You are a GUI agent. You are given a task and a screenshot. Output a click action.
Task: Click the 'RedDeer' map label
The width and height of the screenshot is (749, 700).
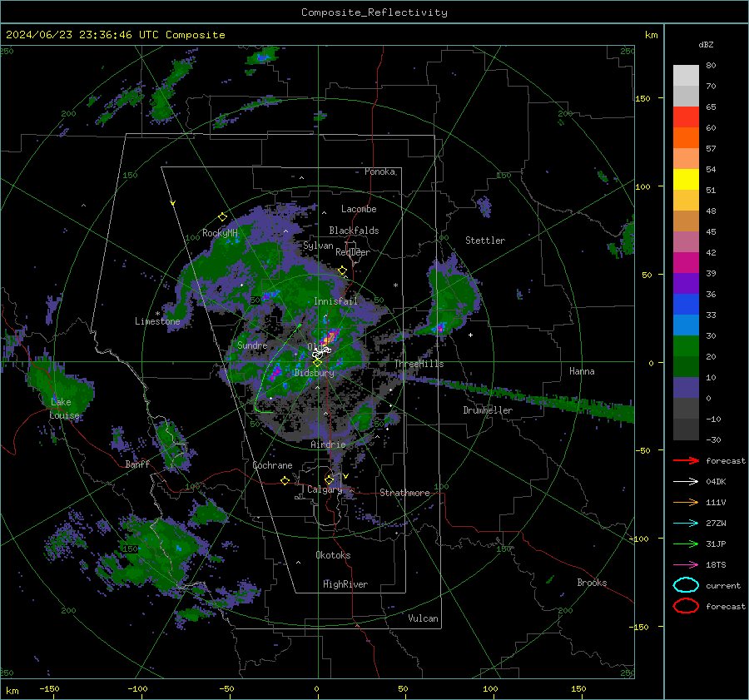[x=353, y=252]
